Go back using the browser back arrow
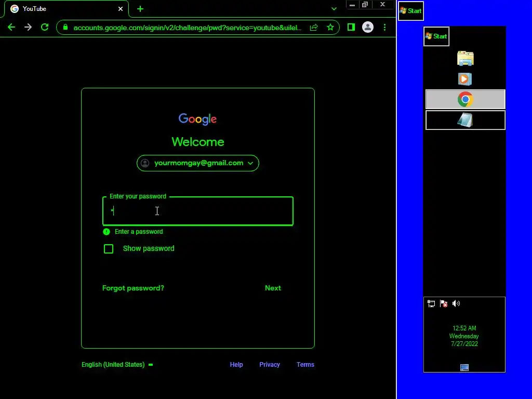Screen dimensions: 532x399 click(11, 27)
